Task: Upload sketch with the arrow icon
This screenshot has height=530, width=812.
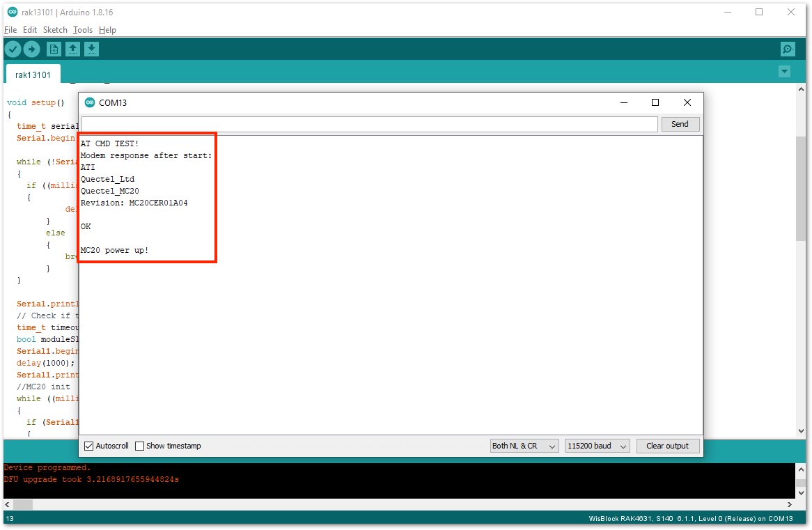Action: click(31, 49)
